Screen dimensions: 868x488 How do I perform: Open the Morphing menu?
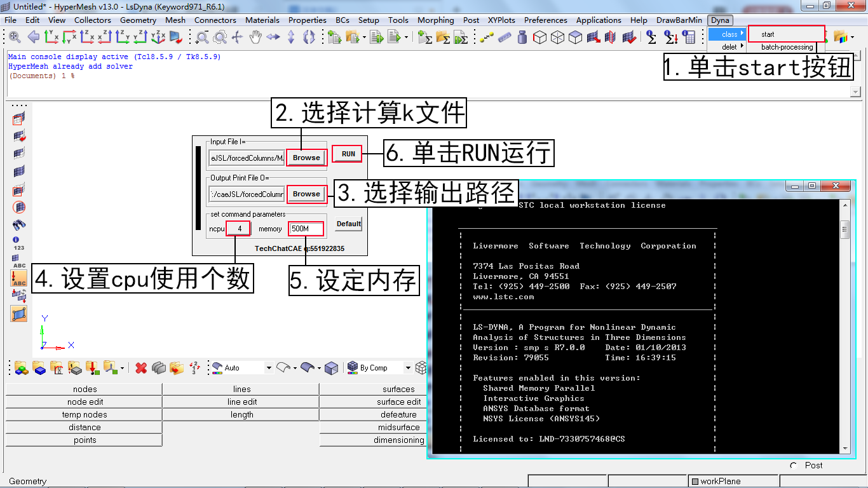(435, 20)
